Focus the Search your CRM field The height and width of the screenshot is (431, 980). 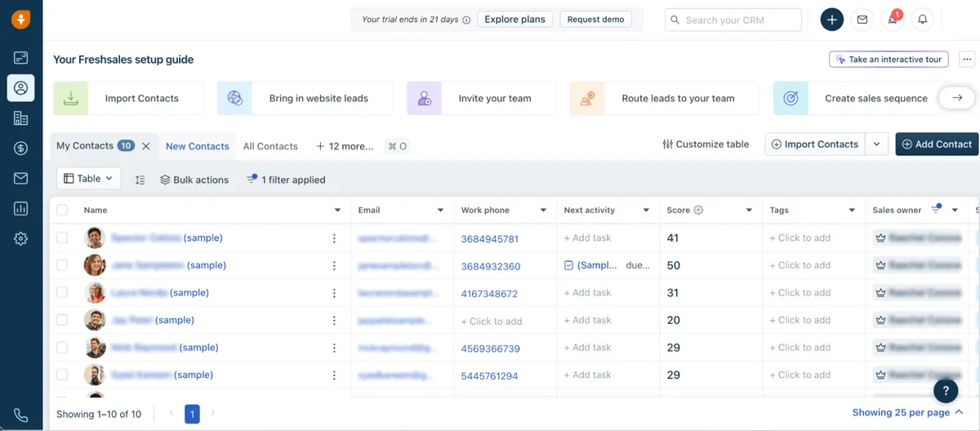(733, 20)
